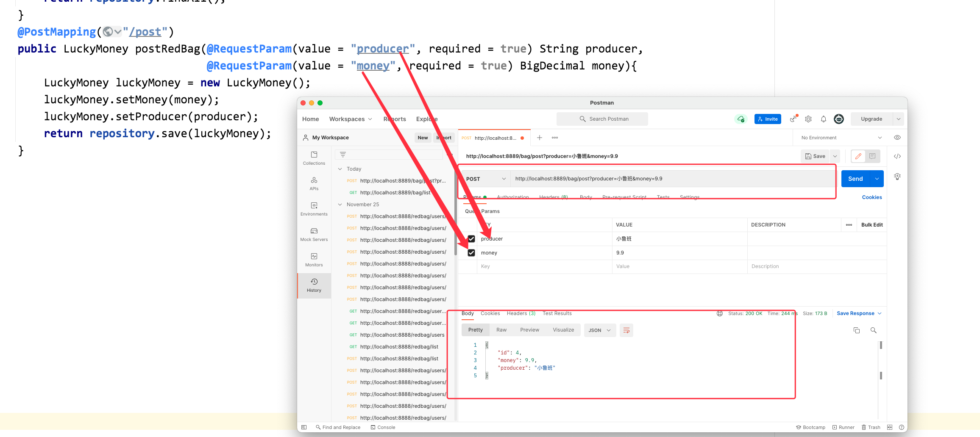
Task: Open the code snippet panel icon
Action: tap(897, 156)
